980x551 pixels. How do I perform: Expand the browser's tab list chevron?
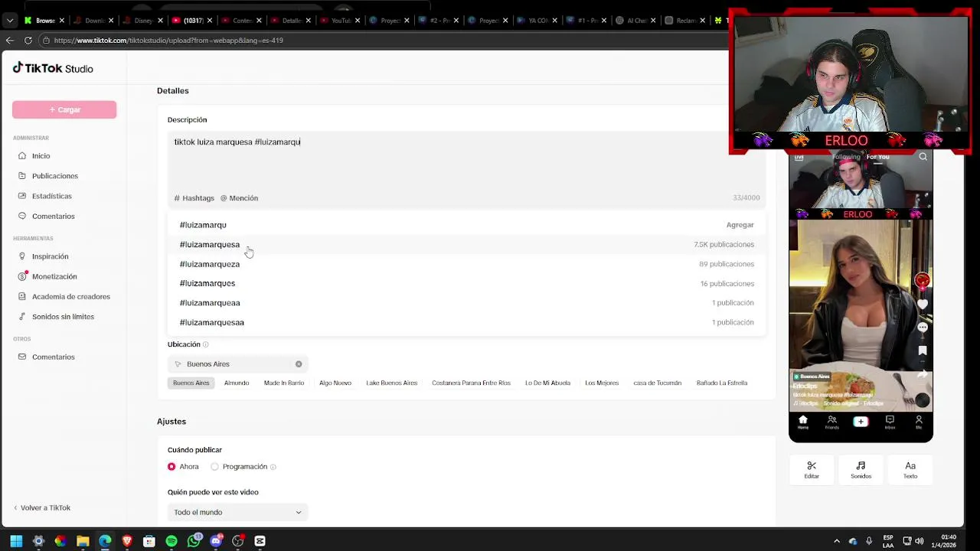pyautogui.click(x=8, y=21)
